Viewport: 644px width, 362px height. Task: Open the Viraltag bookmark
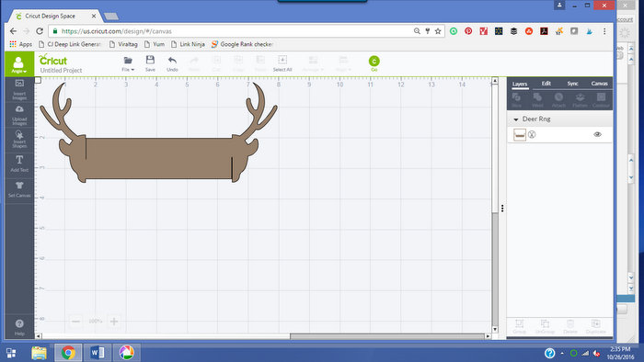point(123,44)
